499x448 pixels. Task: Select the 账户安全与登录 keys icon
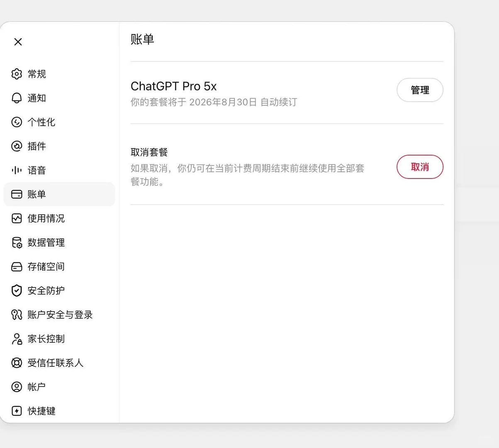click(x=17, y=314)
